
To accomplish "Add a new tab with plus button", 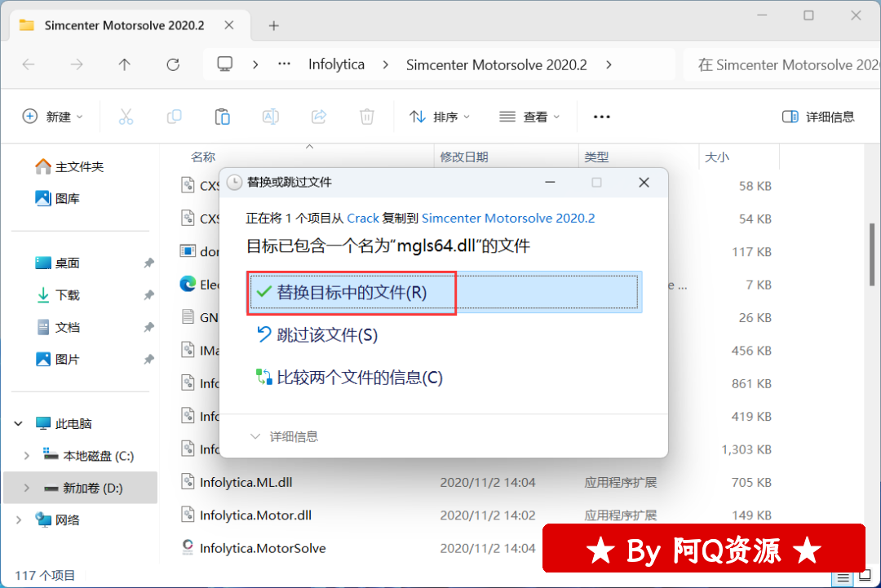I will 273,26.
